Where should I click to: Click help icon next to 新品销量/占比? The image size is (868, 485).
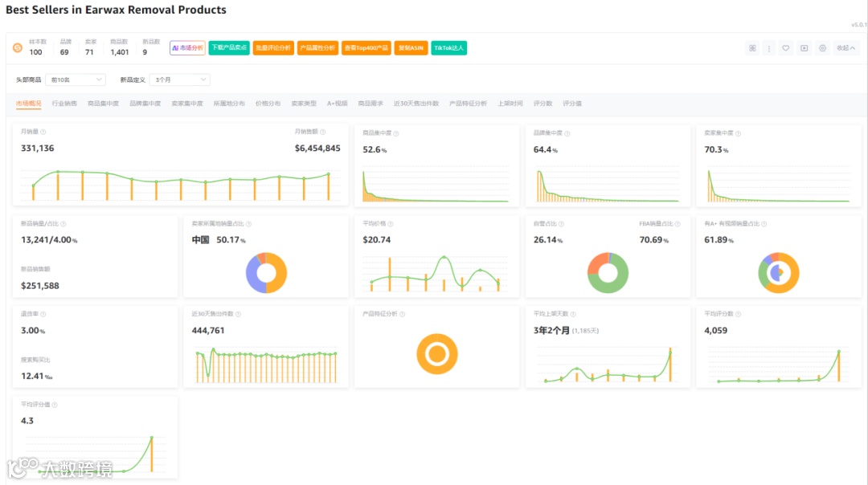pos(63,224)
